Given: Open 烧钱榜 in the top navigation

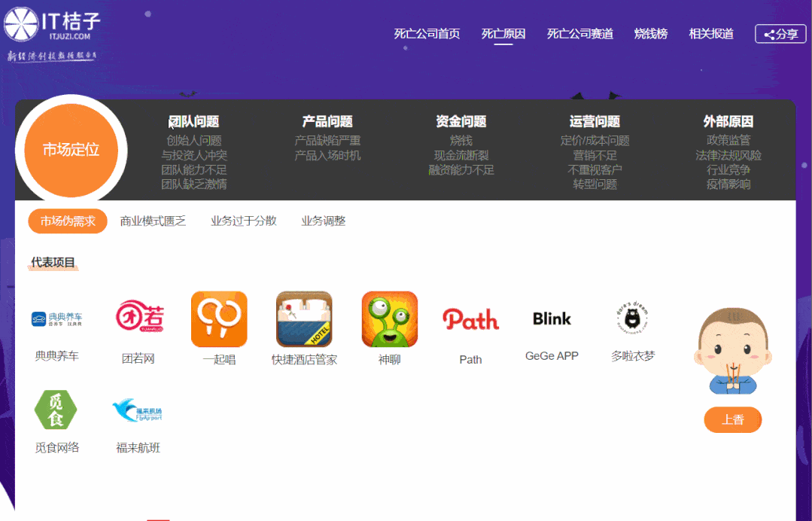Looking at the screenshot, I should tap(650, 34).
